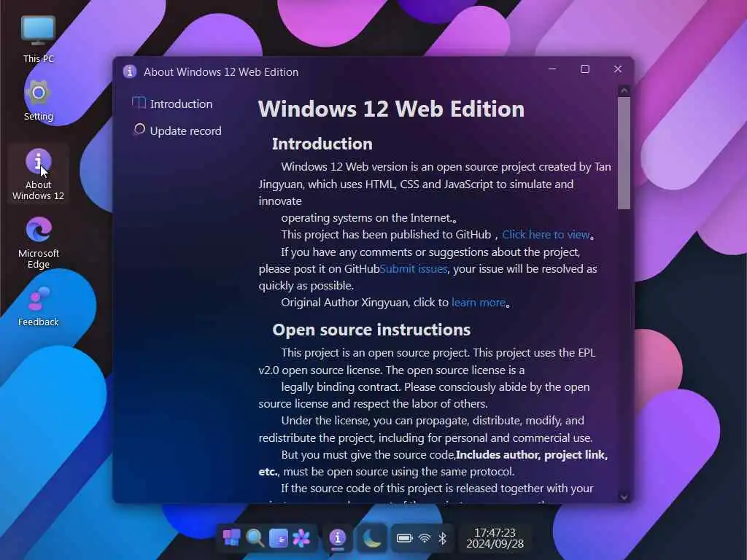Click the Bluetooth icon in the tray
Viewport: 747px width, 560px height.
coord(443,538)
